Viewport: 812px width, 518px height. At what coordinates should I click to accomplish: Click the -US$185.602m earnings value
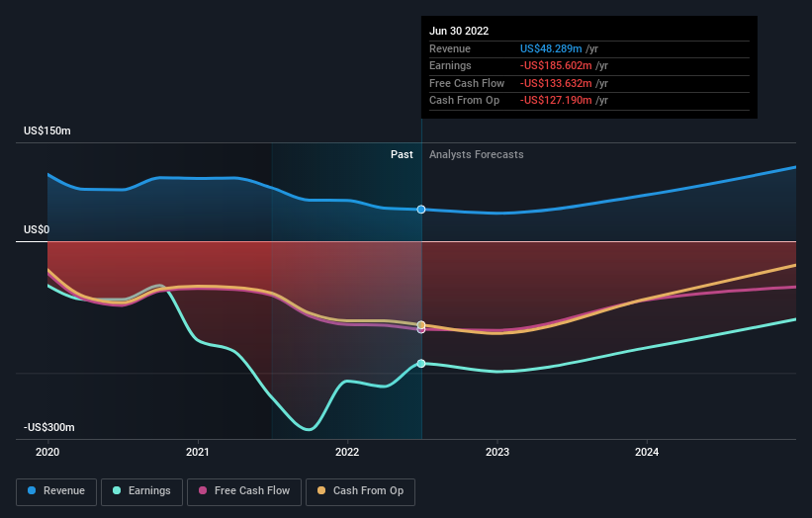(x=556, y=65)
